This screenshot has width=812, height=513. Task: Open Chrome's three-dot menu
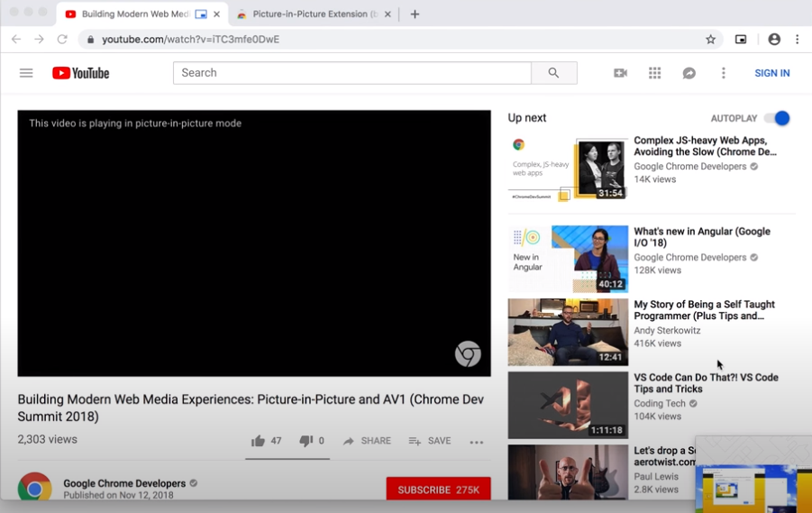tap(797, 40)
